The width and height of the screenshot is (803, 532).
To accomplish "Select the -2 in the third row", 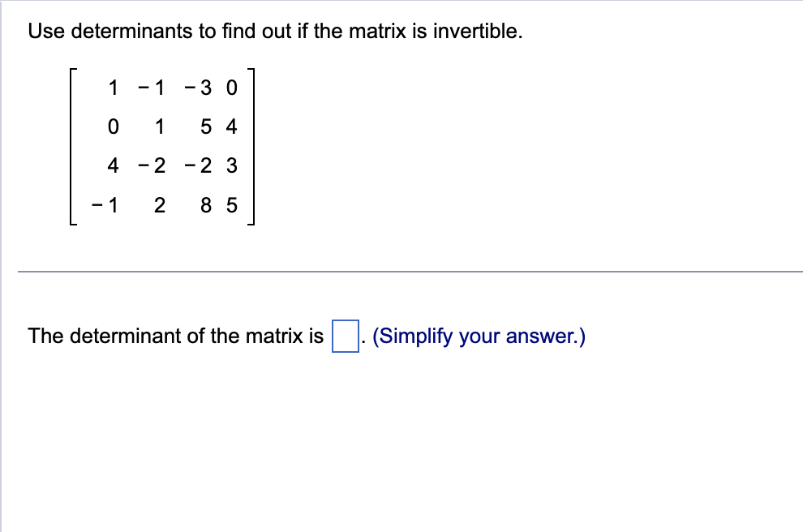I will (x=152, y=165).
